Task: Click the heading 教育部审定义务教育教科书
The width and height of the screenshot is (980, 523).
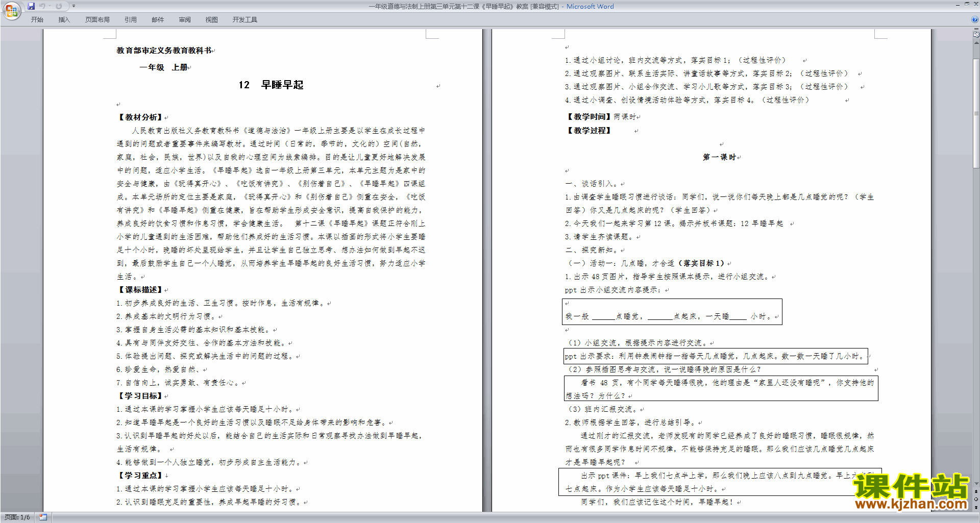Action: (164, 51)
